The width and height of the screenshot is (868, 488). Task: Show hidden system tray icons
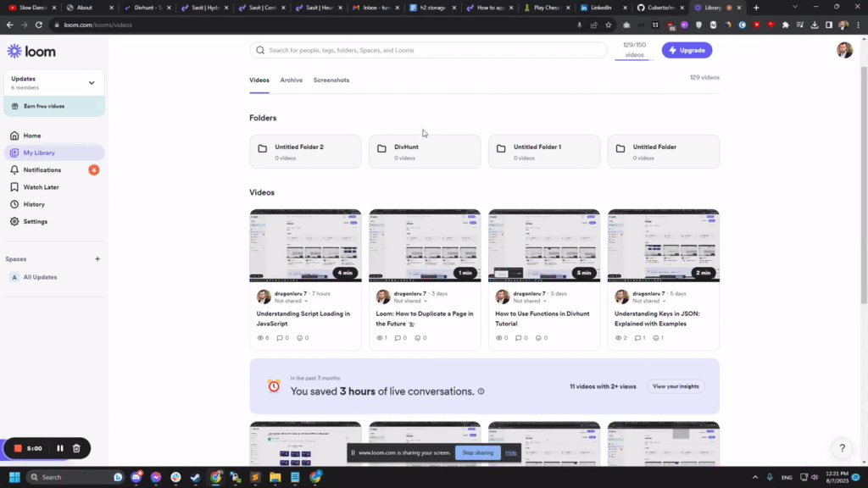tap(755, 477)
